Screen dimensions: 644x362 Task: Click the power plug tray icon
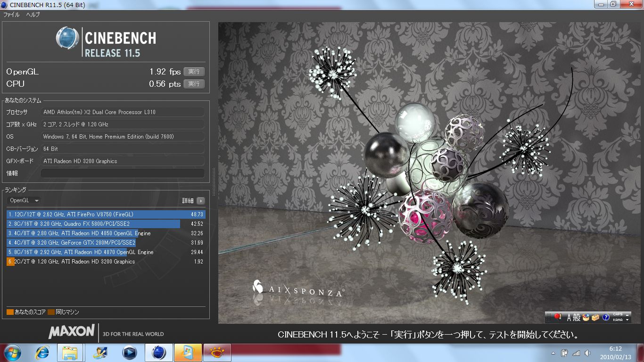[564, 353]
